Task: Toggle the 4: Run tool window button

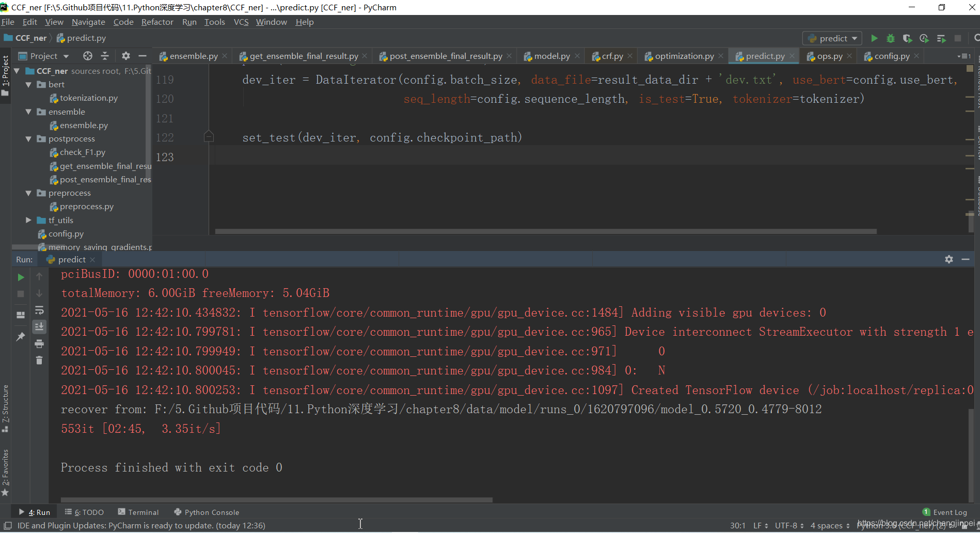Action: tap(35, 512)
